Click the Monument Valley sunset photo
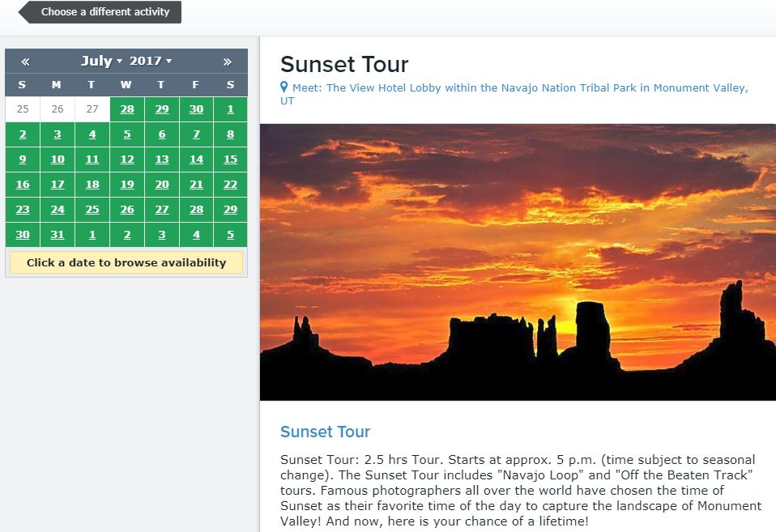776x532 pixels. (x=518, y=262)
